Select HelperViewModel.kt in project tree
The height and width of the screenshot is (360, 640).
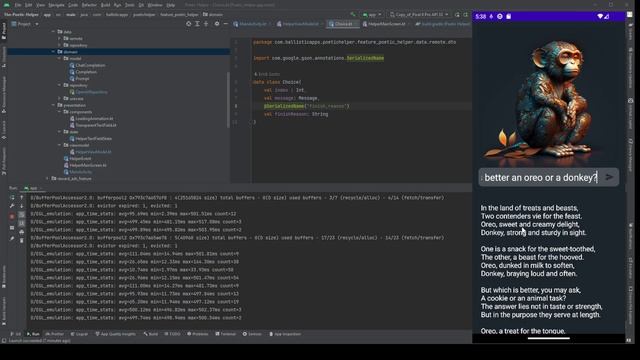pyautogui.click(x=90, y=152)
